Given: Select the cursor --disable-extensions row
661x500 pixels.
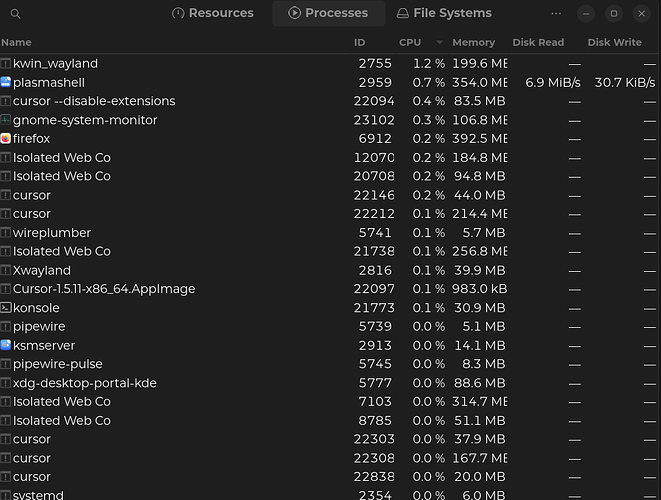Looking at the screenshot, I should point(330,101).
